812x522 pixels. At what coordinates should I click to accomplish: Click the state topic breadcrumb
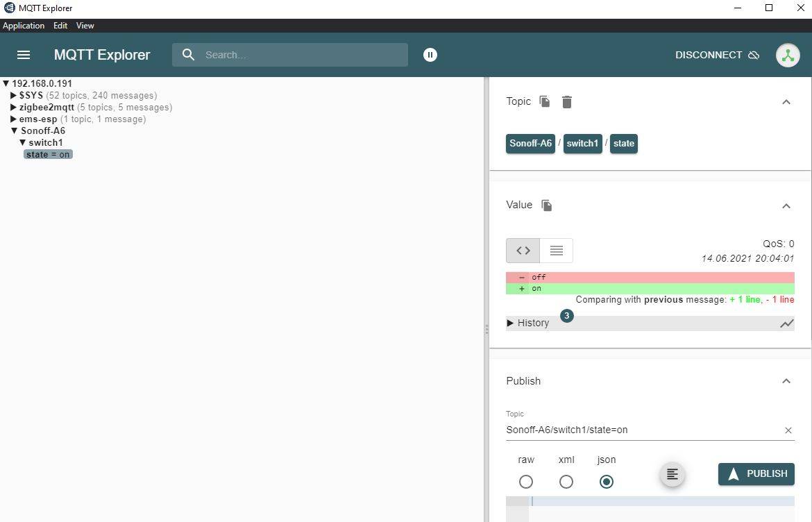623,144
